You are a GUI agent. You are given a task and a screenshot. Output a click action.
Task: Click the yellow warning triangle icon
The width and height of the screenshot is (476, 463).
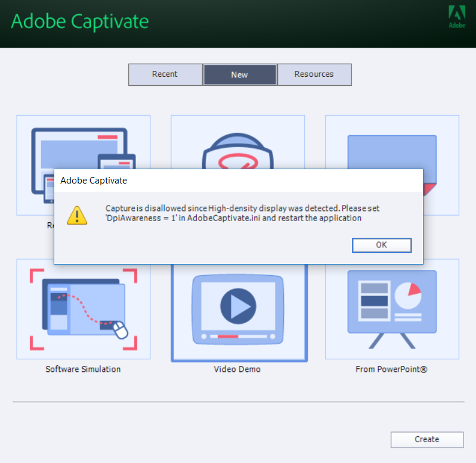pos(76,215)
